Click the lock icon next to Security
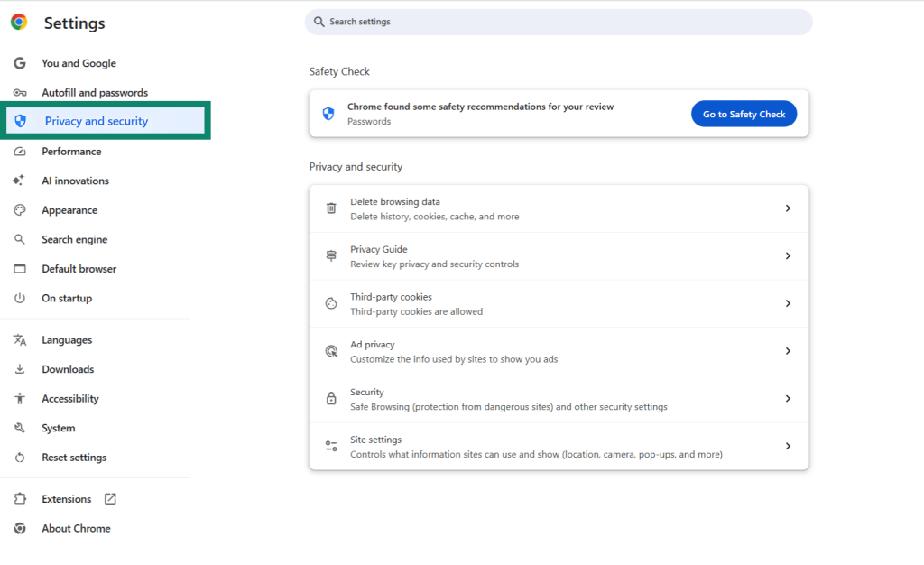924x565 pixels. point(328,398)
